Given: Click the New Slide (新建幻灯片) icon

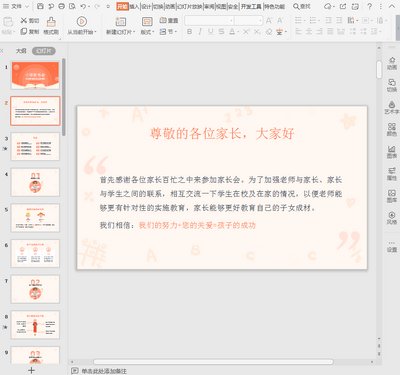Looking at the screenshot, I should pyautogui.click(x=120, y=22).
